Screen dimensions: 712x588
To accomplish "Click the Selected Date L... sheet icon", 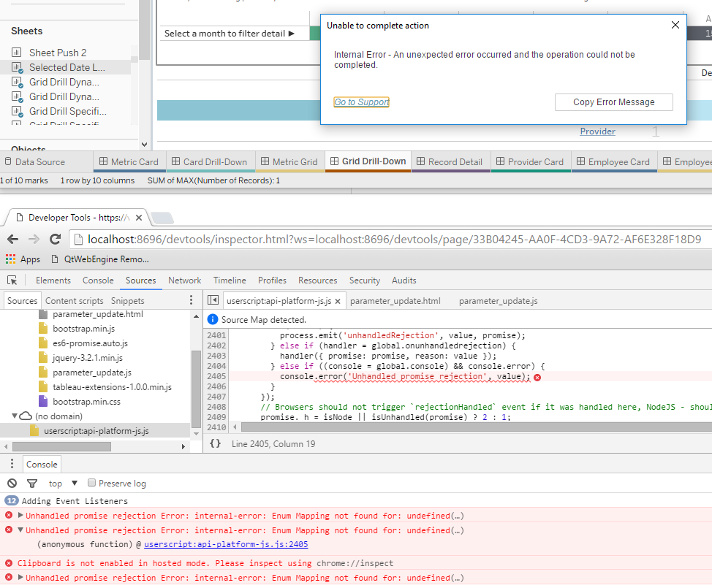I will [17, 68].
